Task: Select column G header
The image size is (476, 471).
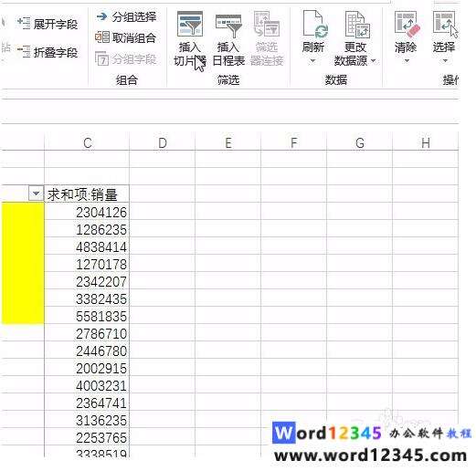Action: 360,142
